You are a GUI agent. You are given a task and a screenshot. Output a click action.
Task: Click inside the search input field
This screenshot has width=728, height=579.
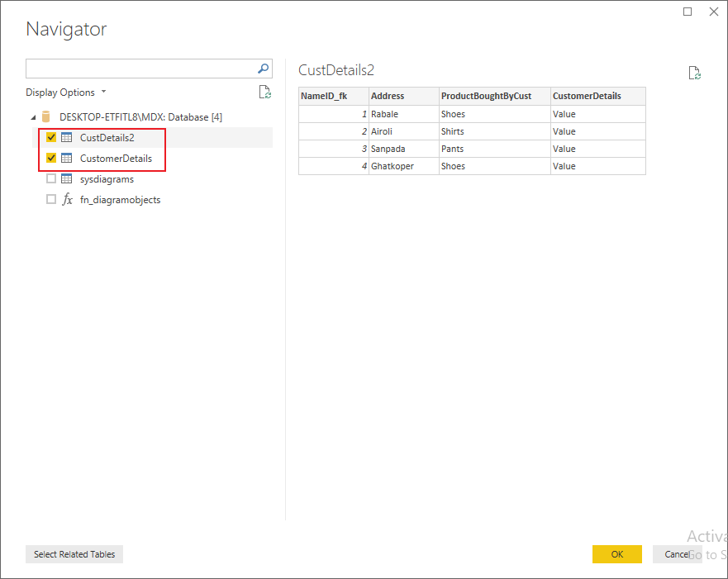coord(140,69)
